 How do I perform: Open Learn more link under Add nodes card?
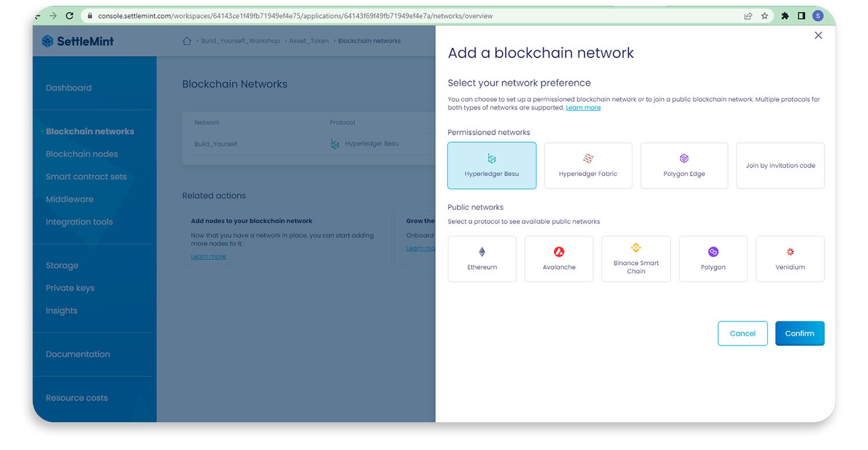208,257
